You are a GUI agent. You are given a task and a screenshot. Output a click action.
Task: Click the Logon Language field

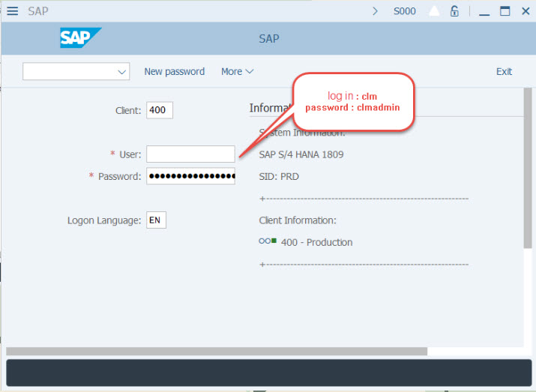tap(156, 220)
